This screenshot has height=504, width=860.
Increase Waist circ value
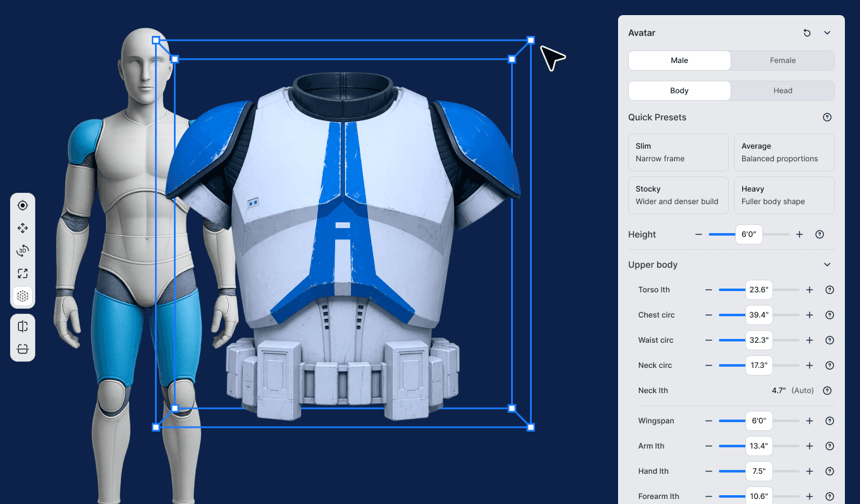[810, 340]
